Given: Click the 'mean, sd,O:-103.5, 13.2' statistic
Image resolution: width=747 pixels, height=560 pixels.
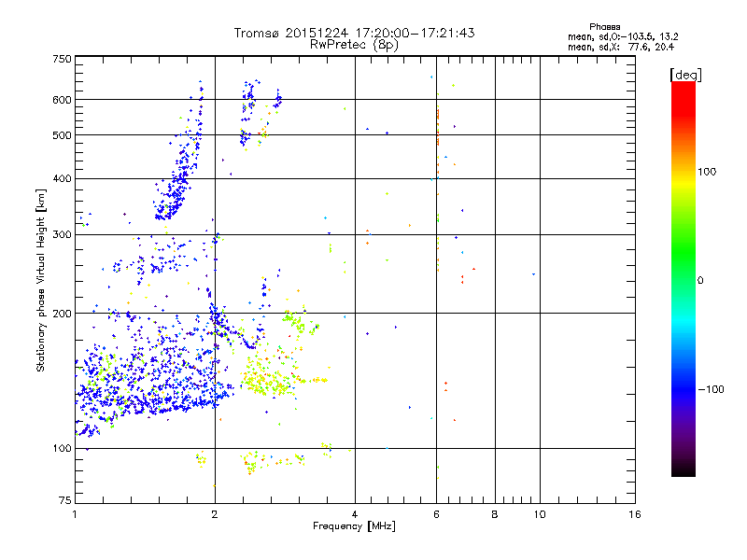Looking at the screenshot, I should [x=623, y=36].
